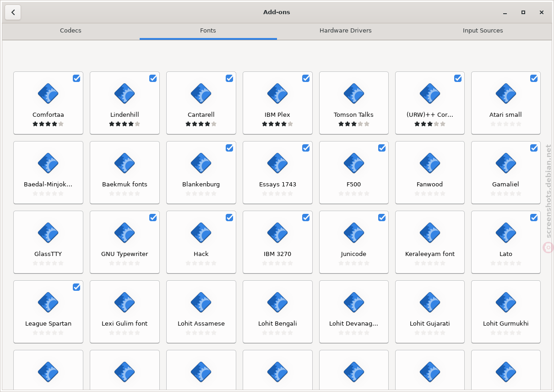Click the "Lohit Gurmukhi" label

506,324
